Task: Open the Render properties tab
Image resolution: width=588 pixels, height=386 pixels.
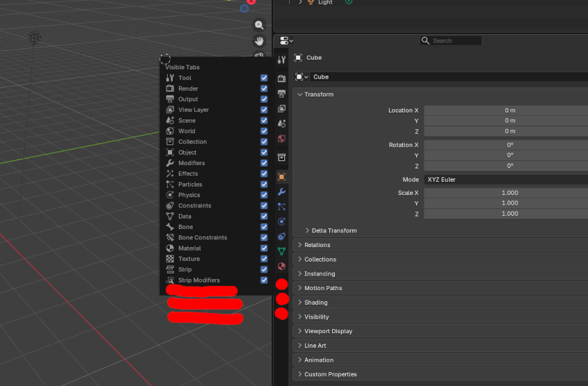Action: point(282,78)
